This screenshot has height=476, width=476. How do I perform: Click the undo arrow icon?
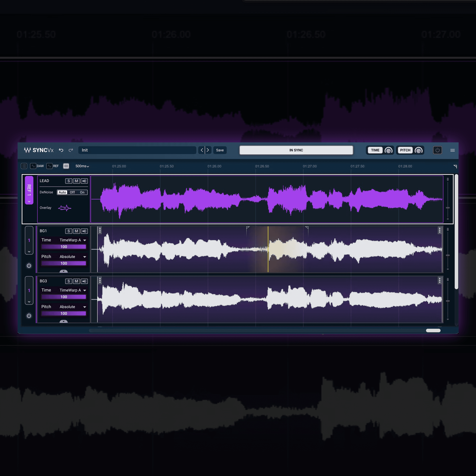(61, 150)
